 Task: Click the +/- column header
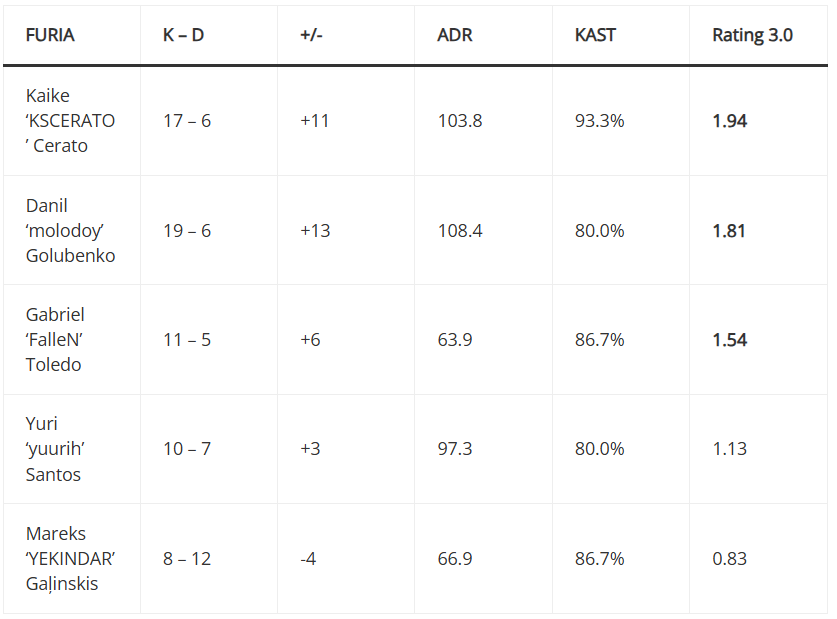click(x=312, y=35)
